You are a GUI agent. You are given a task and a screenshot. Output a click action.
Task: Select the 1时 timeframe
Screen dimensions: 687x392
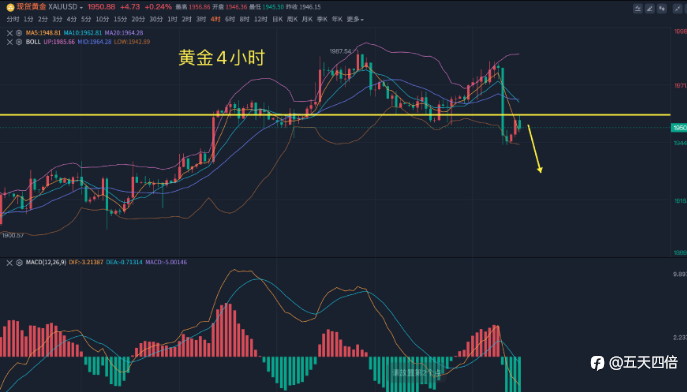click(173, 19)
